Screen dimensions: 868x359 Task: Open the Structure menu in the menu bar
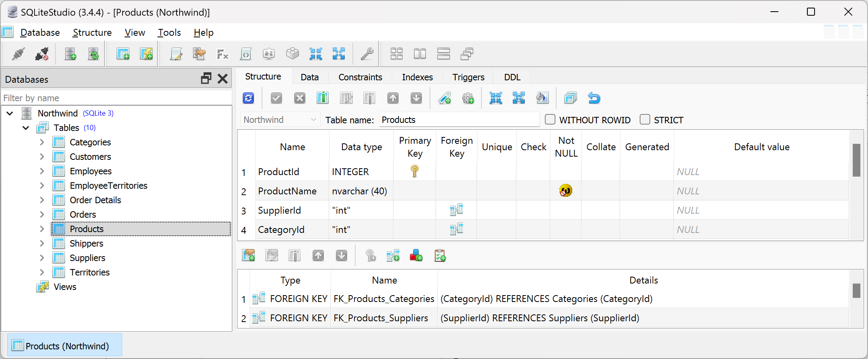tap(92, 33)
